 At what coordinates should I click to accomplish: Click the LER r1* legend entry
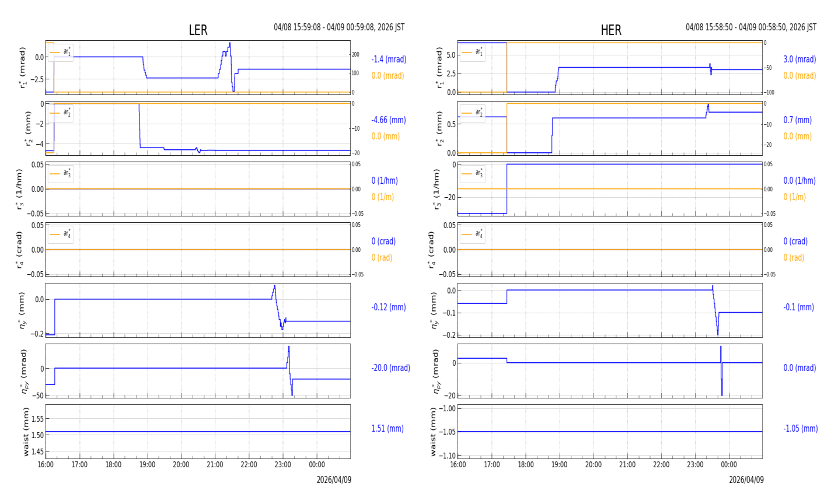[x=61, y=52]
